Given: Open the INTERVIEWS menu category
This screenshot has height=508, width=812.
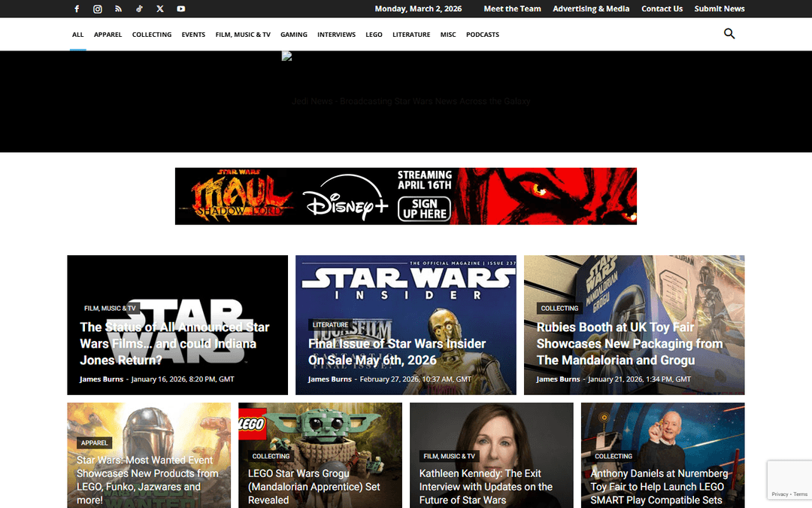Looking at the screenshot, I should click(336, 35).
